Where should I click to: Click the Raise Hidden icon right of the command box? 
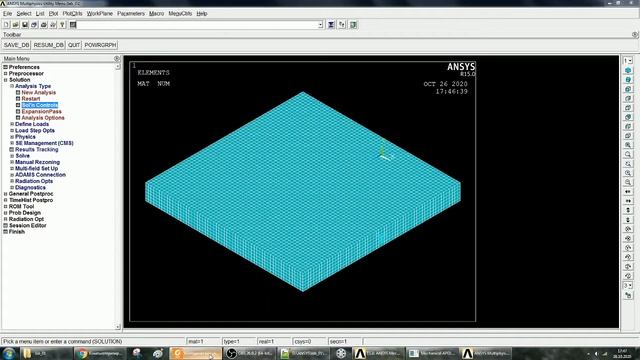(331, 25)
